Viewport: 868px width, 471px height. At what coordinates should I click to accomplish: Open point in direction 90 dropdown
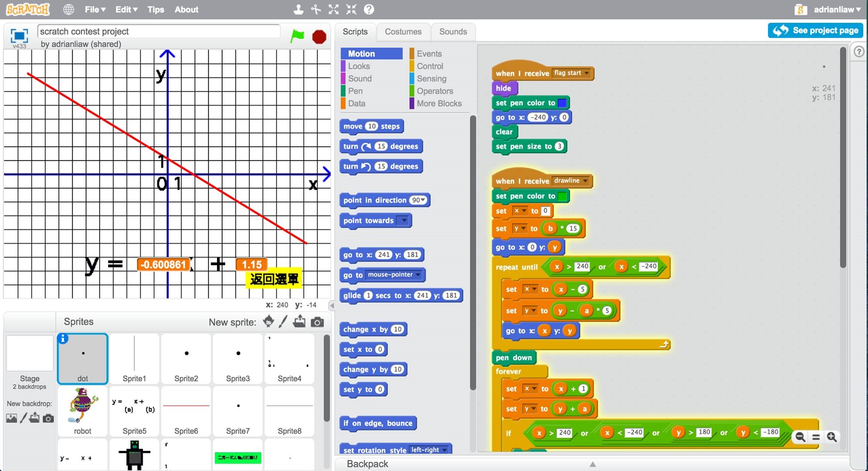[423, 200]
